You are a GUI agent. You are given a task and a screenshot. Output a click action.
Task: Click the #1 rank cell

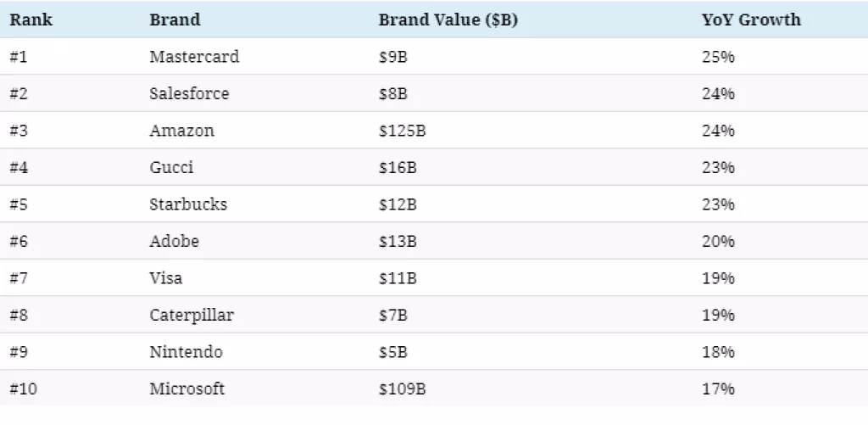19,57
